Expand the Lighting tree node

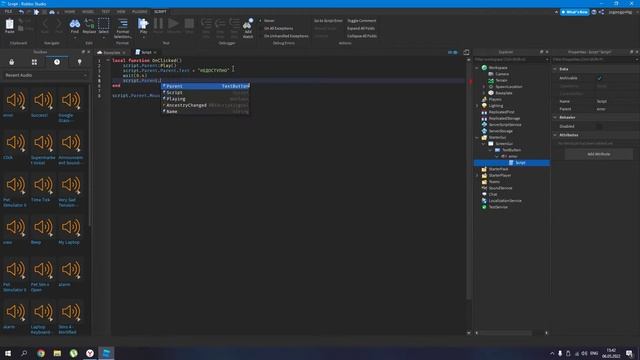pos(477,105)
